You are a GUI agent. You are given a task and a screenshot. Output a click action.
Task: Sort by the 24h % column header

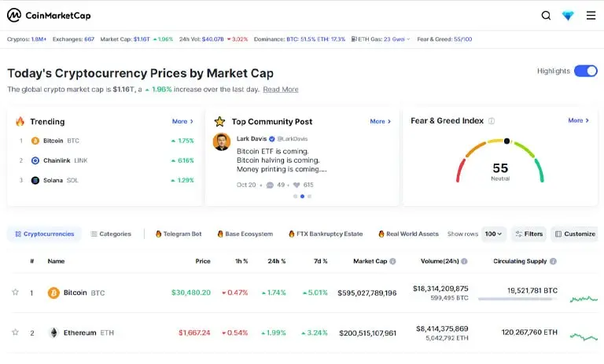pos(277,261)
